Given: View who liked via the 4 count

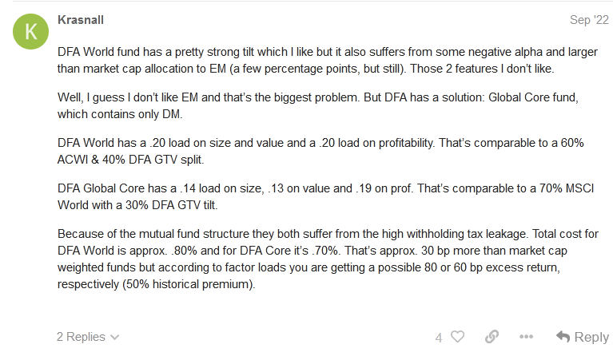Looking at the screenshot, I should click(439, 338).
